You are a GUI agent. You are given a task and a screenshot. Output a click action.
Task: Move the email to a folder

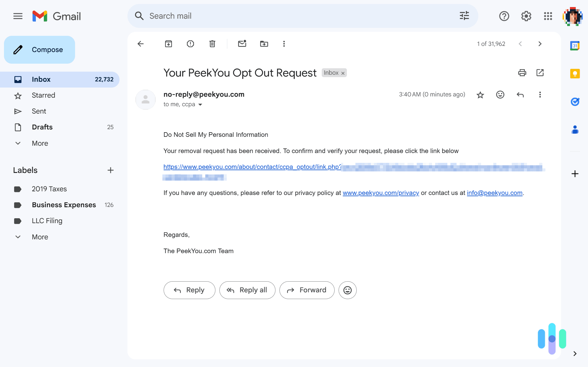click(264, 44)
